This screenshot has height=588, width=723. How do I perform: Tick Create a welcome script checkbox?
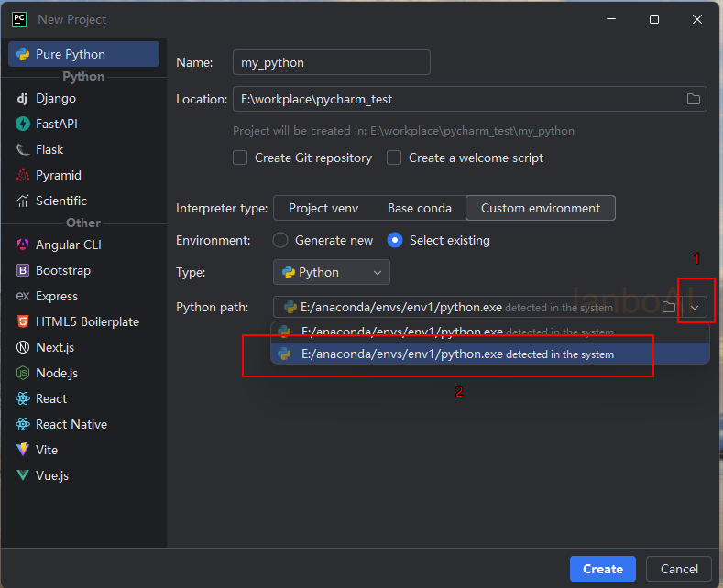(x=394, y=158)
